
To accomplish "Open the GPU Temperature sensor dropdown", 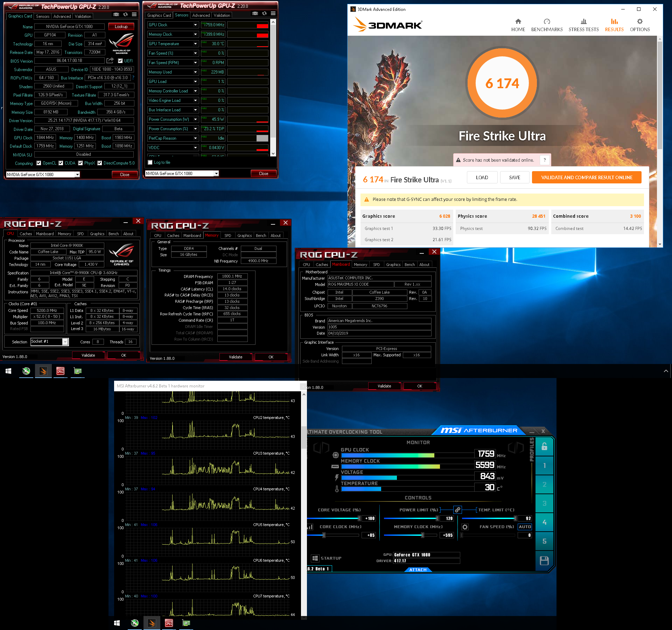I will 195,44.
